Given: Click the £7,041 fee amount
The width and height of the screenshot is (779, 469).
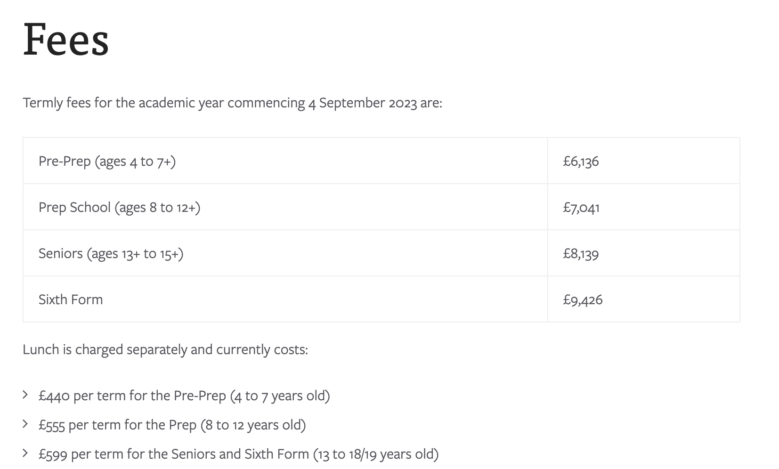Looking at the screenshot, I should coord(581,208).
